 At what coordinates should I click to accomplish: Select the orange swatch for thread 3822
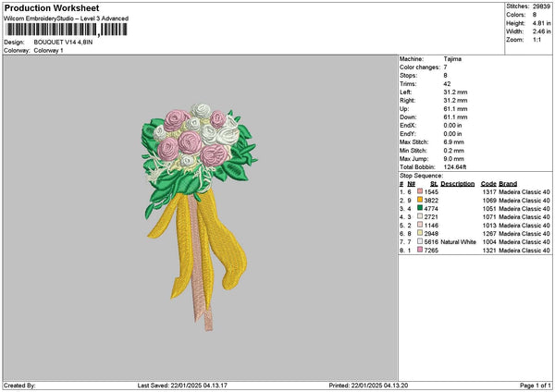tap(420, 200)
